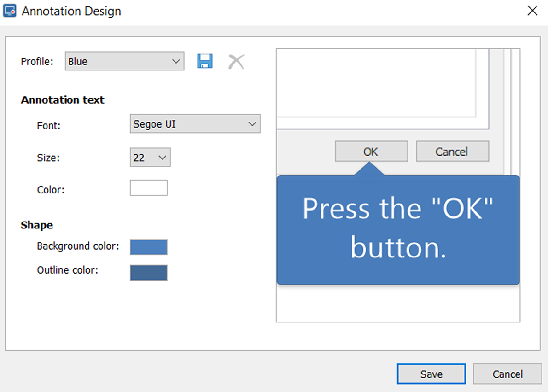The image size is (548, 392).
Task: Click the 'Shape' section heading
Action: point(37,225)
